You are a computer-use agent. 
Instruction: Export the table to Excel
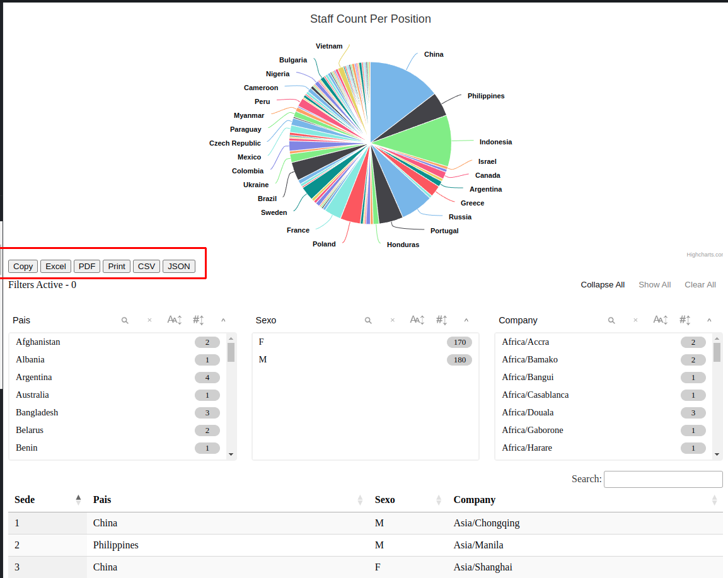[x=55, y=266]
